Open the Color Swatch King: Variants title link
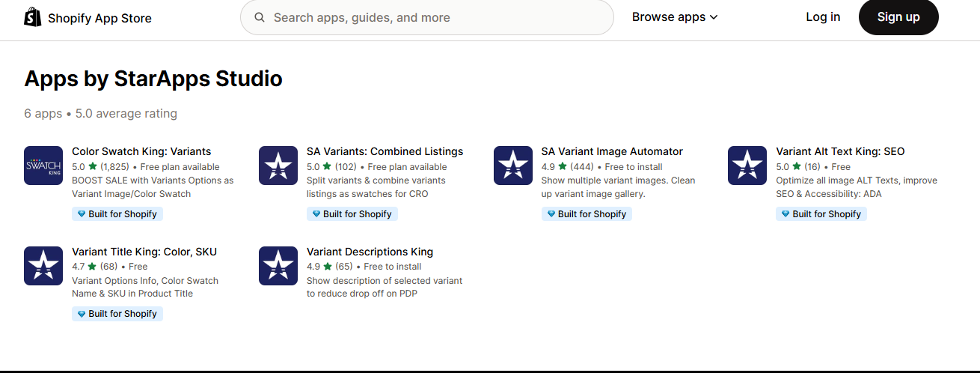 click(x=141, y=151)
